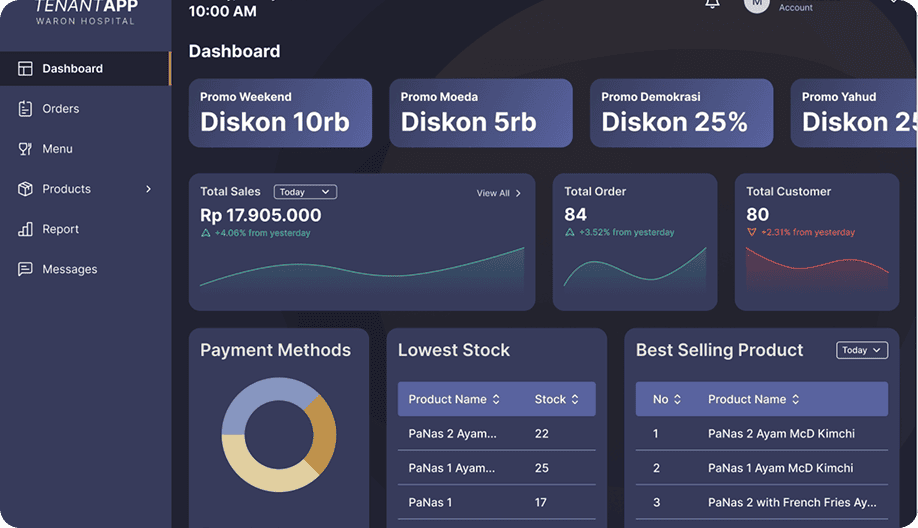The image size is (918, 528).
Task: Open the Report menu item
Action: click(60, 229)
